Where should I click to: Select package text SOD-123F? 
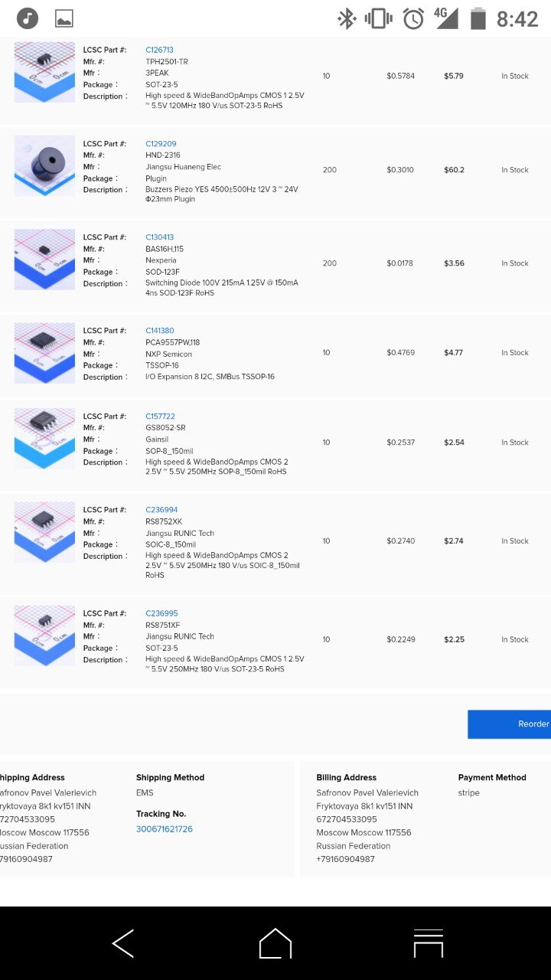point(162,272)
